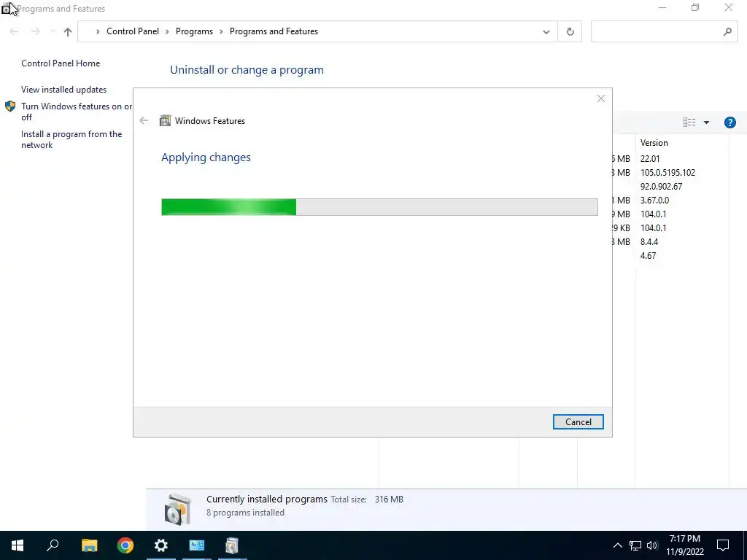Open recent locations dropdown arrow
The width and height of the screenshot is (747, 560).
tap(53, 31)
